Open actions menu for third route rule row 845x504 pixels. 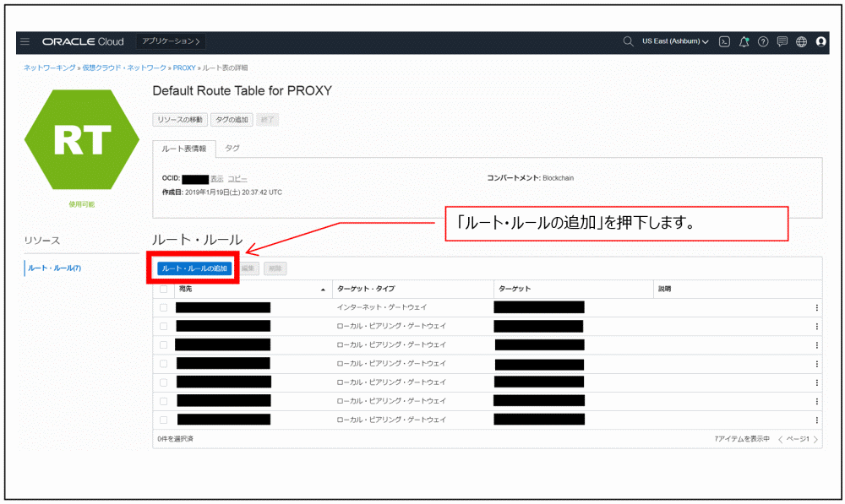(x=816, y=345)
